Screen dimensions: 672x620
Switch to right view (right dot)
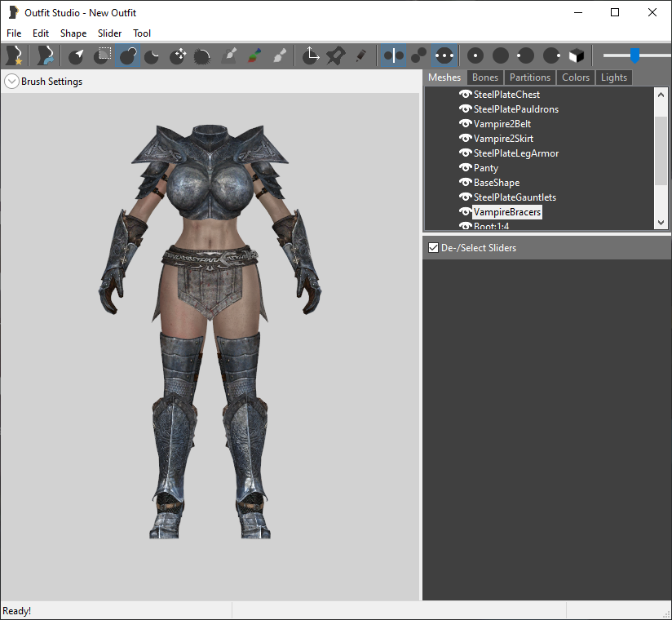[x=551, y=55]
